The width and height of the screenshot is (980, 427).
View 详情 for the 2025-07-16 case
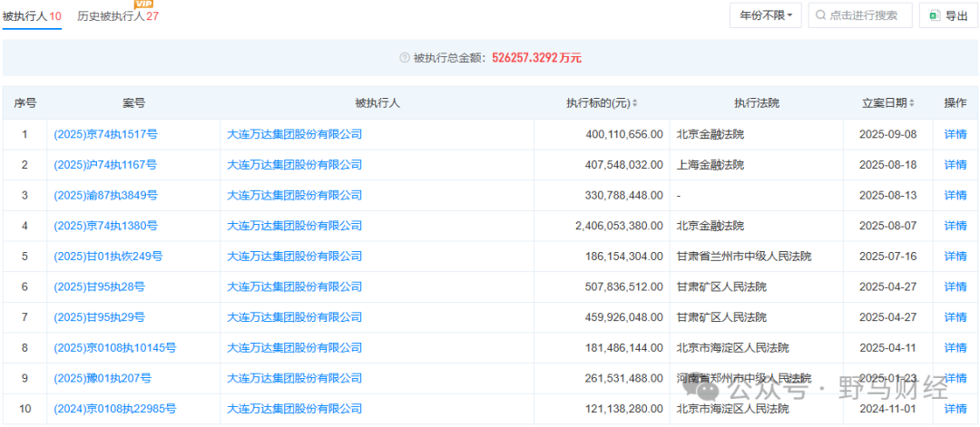tap(955, 257)
